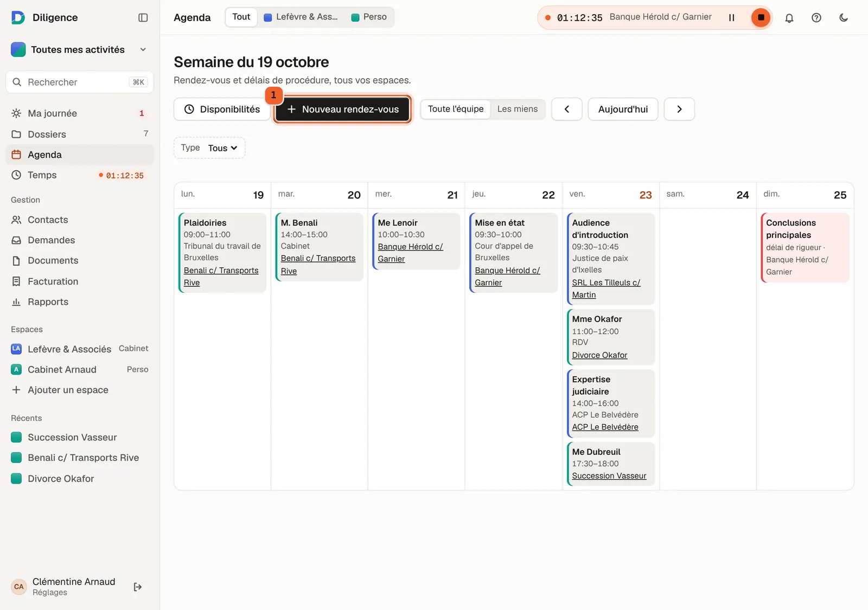Toggle dark mode moon icon
Image resolution: width=868 pixels, height=610 pixels.
click(844, 17)
